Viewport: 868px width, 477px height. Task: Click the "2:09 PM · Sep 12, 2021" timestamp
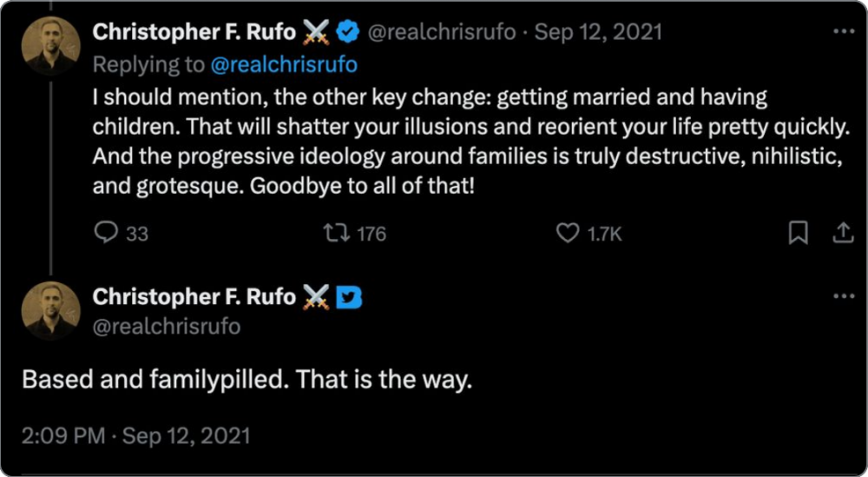[135, 434]
